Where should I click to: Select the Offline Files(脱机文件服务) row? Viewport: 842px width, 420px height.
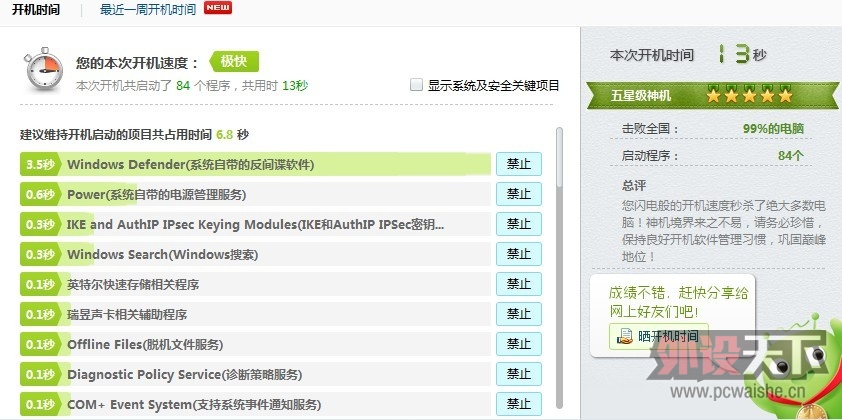coord(256,344)
